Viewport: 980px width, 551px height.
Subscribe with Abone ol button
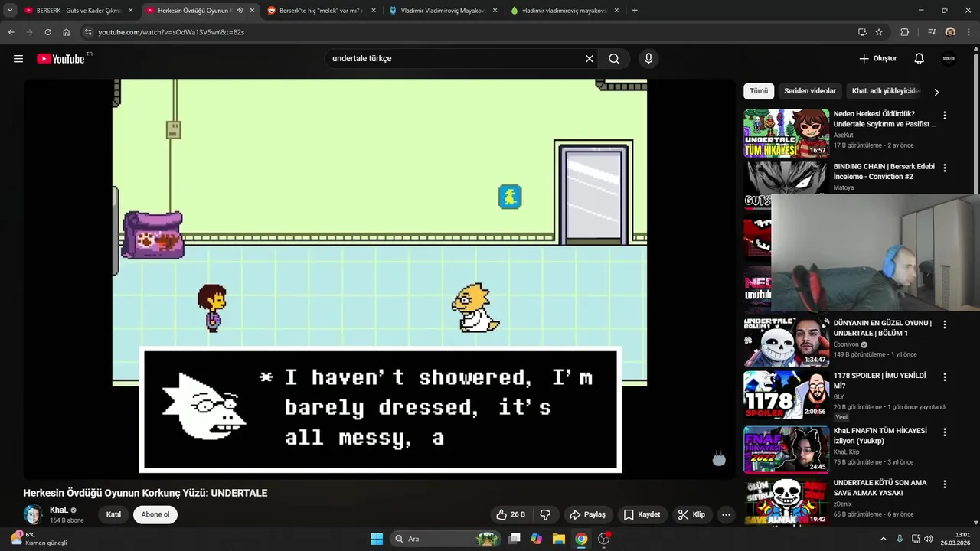click(x=155, y=514)
